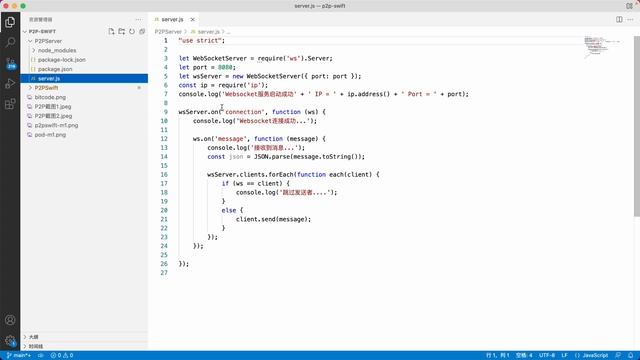Toggle layout icon in title bar
The height and width of the screenshot is (360, 640).
click(629, 6)
